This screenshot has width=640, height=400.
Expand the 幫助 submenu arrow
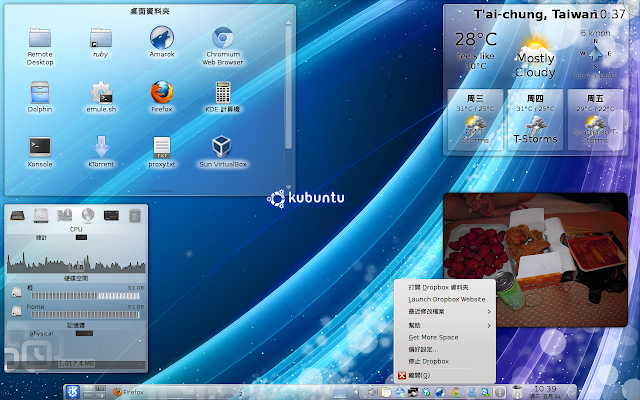pyautogui.click(x=489, y=326)
